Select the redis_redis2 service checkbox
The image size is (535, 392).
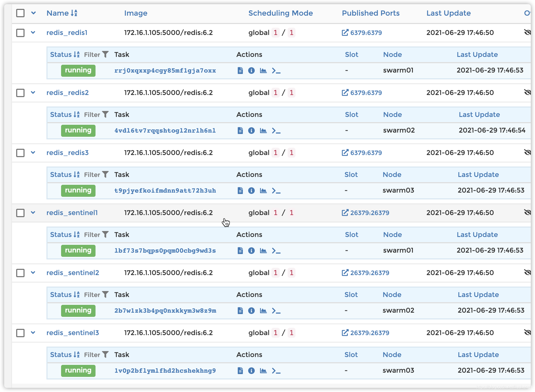(x=20, y=93)
